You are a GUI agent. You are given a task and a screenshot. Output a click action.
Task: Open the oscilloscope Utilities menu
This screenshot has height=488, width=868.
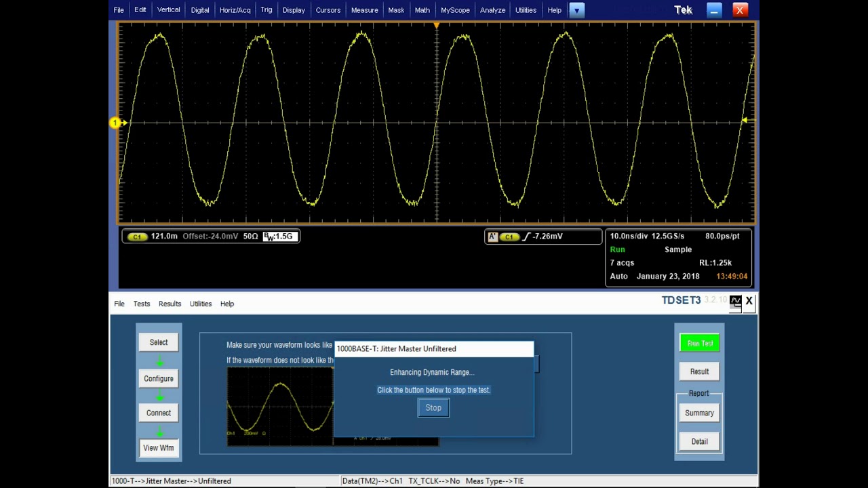pyautogui.click(x=526, y=10)
